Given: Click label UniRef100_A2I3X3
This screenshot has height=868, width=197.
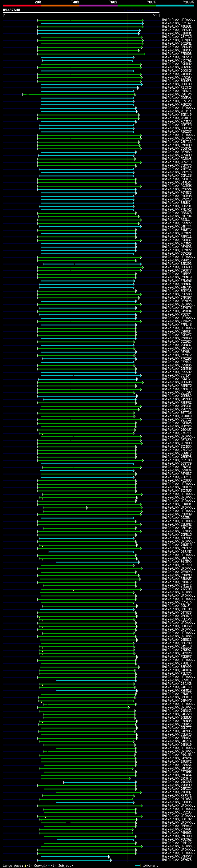Looking at the screenshot, I should (x=176, y=88).
